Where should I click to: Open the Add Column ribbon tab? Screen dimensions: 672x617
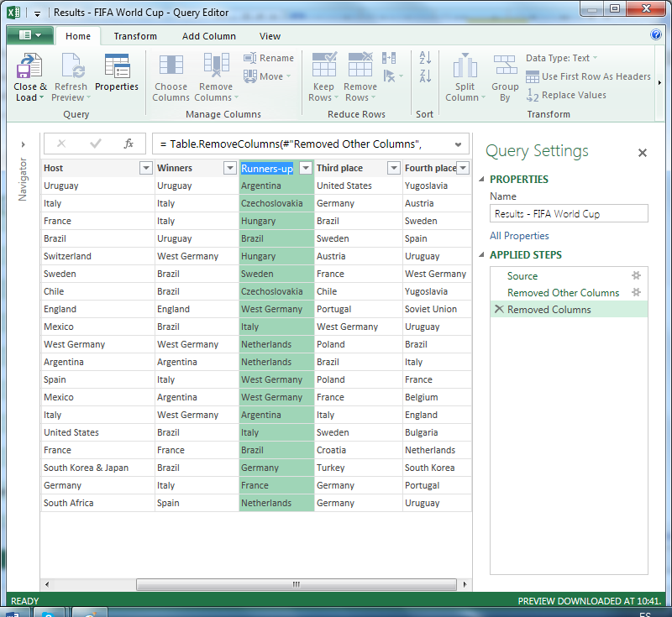(208, 36)
